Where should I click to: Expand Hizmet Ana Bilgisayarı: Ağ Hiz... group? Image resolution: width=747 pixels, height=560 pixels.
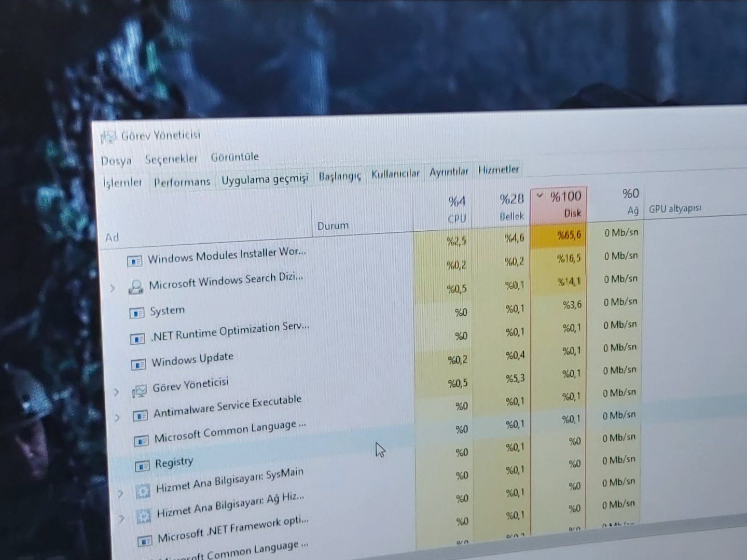tap(121, 518)
